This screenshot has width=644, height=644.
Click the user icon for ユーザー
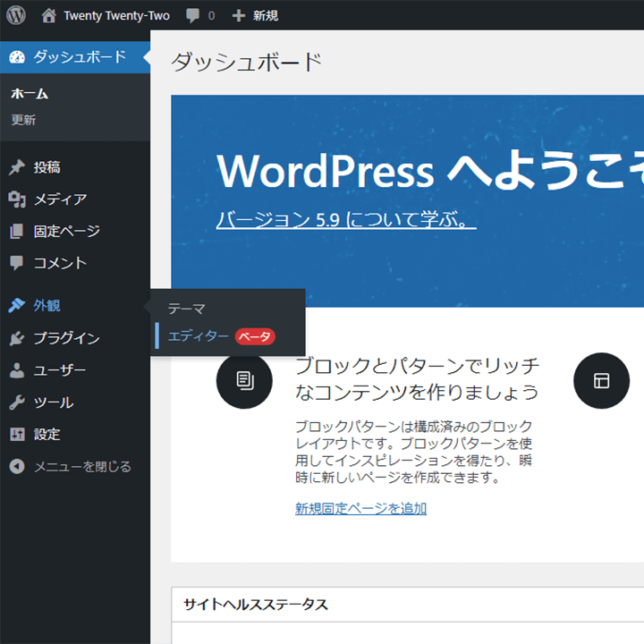pos(17,370)
